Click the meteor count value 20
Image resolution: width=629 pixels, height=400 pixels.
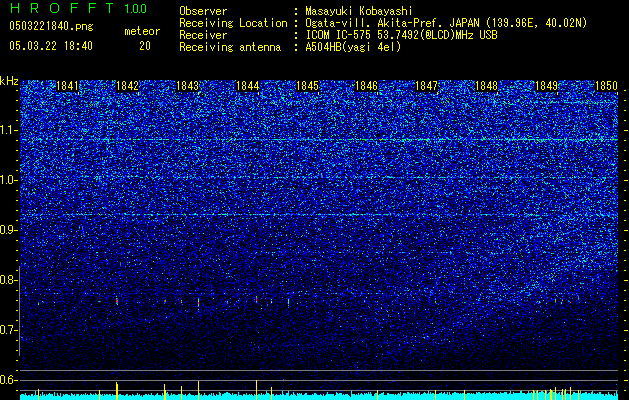(x=145, y=46)
